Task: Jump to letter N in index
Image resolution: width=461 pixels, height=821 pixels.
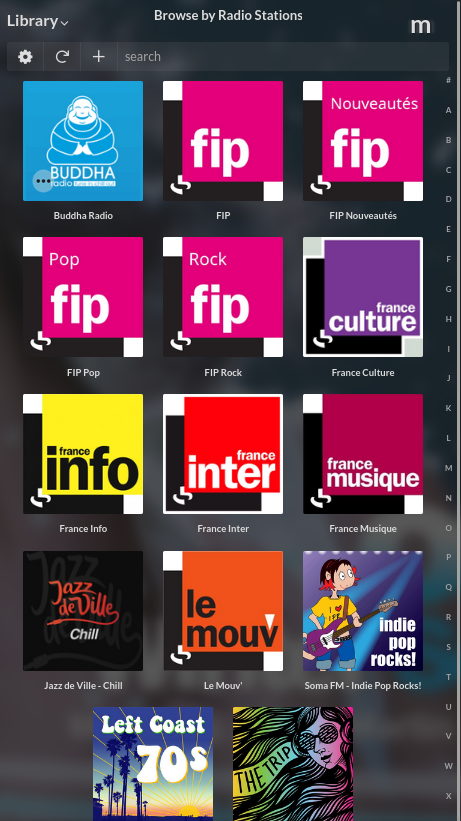Action: coord(448,497)
